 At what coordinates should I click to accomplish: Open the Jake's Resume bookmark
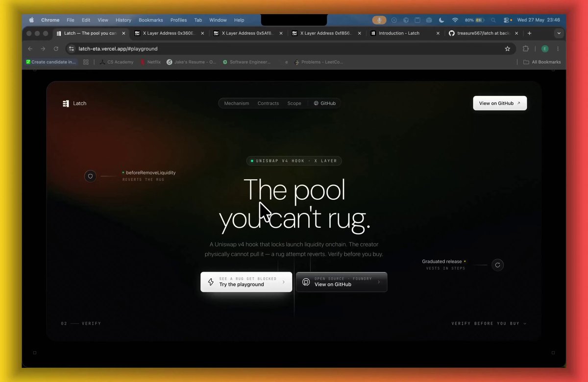click(192, 62)
